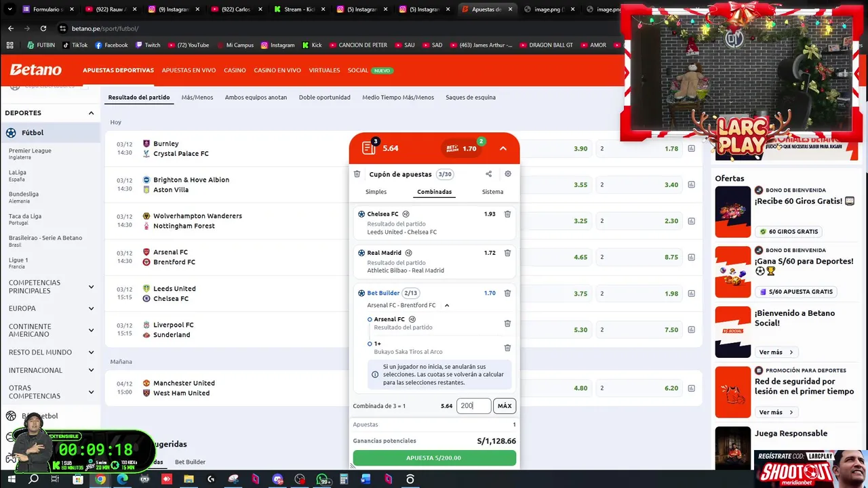Click Ver más under Betano Social offer
Viewport: 868px width, 488px height.
pos(776,352)
